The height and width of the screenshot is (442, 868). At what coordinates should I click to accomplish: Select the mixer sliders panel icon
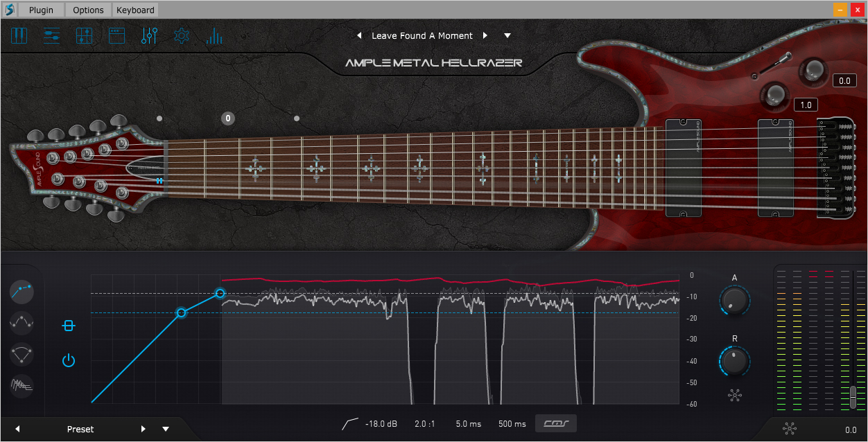(51, 35)
